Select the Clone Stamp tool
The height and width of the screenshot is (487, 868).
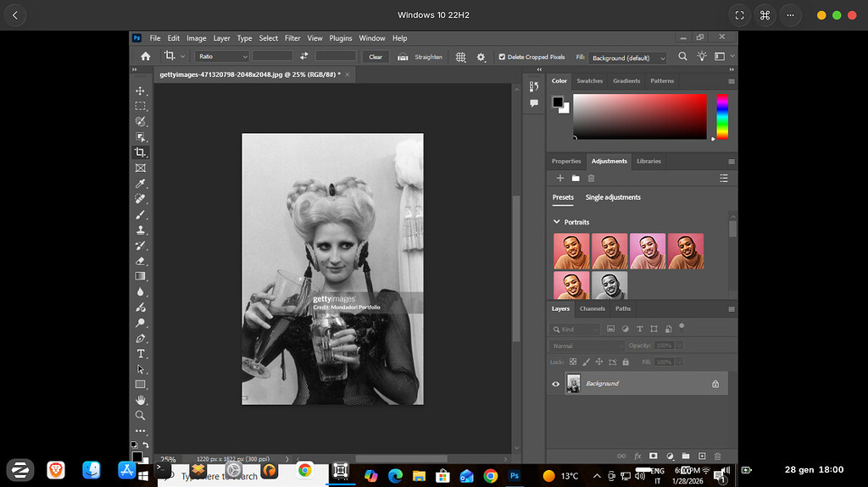pos(140,230)
